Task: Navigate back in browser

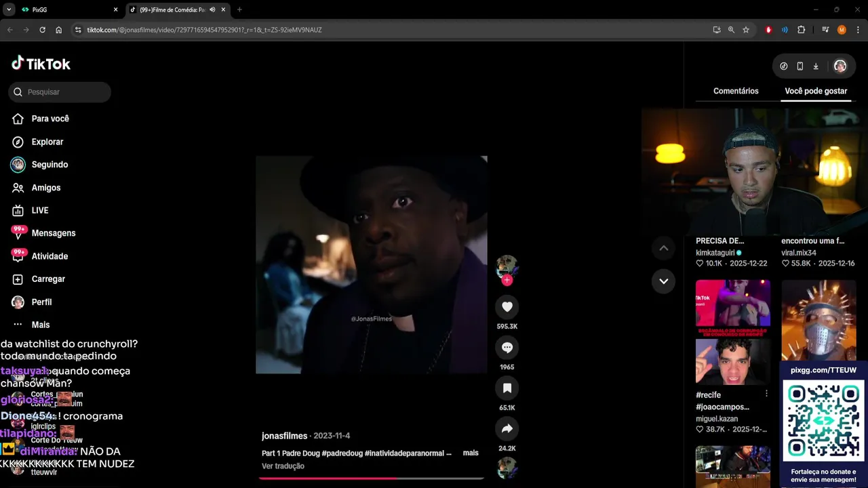Action: point(9,30)
